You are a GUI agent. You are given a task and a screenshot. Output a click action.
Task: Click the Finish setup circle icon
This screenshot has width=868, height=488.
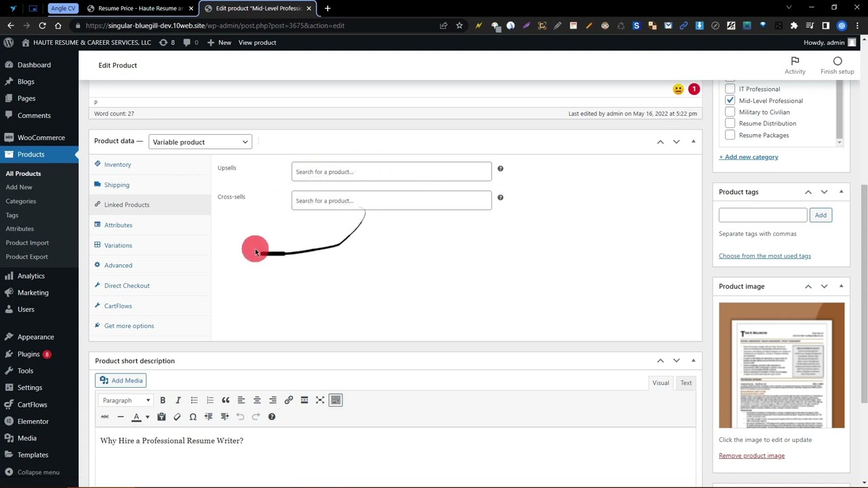click(837, 61)
